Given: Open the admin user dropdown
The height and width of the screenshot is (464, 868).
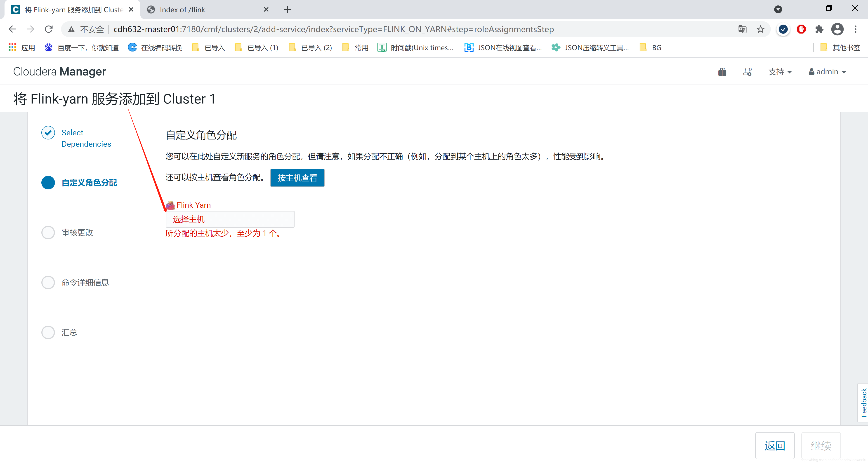Looking at the screenshot, I should (x=827, y=72).
